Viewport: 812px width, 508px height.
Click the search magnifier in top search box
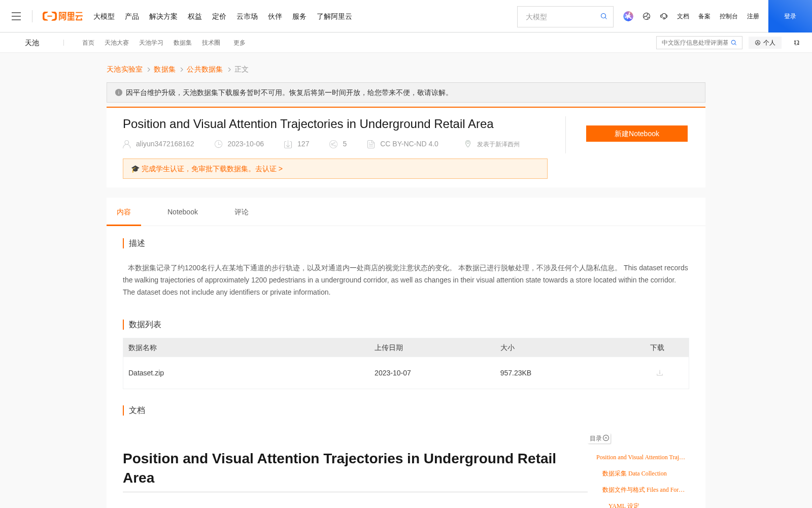(603, 16)
